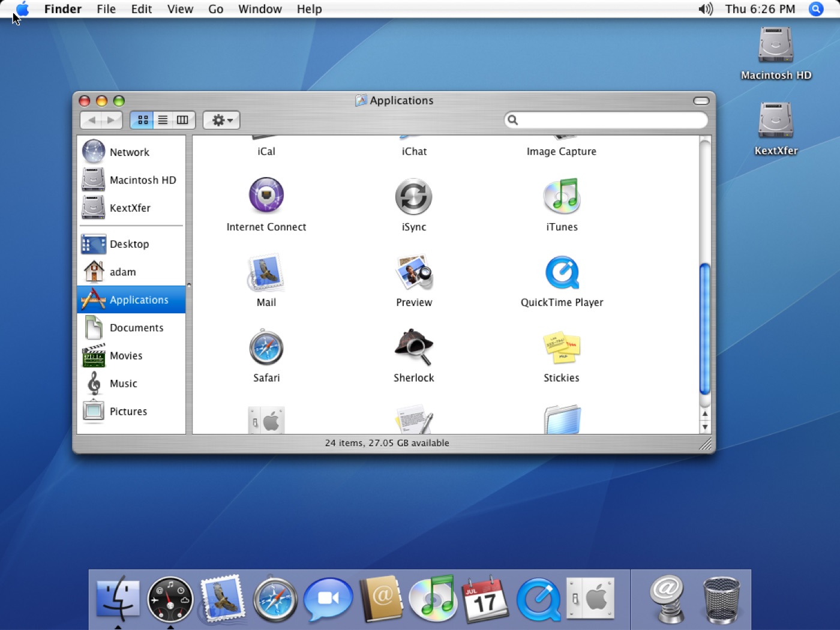
Task: Go forward with the Forward arrow button
Action: (x=112, y=120)
